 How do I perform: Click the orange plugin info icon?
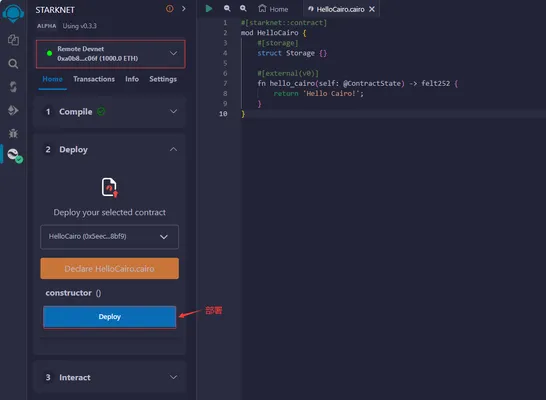tap(170, 9)
